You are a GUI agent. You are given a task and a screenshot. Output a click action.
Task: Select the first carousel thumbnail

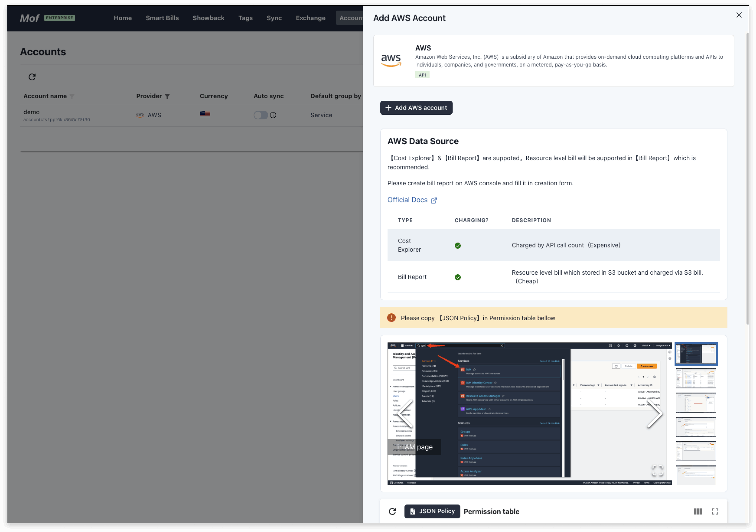[696, 354]
